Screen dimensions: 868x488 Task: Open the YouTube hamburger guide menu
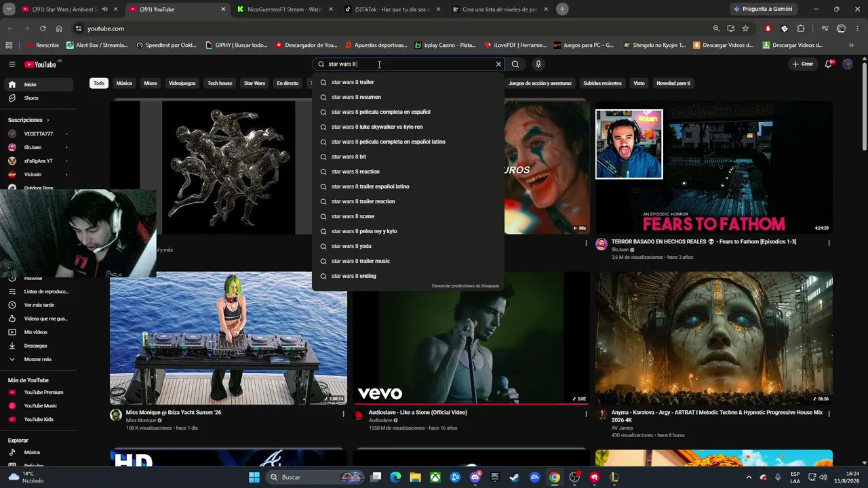12,64
